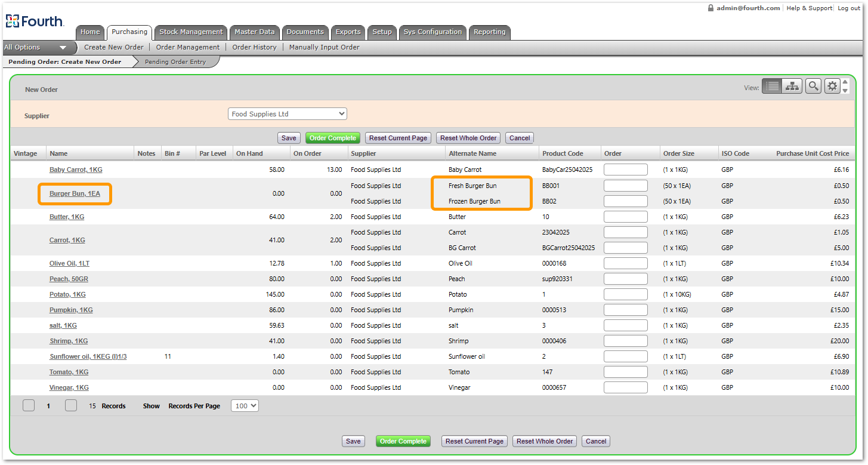
Task: Click the Fourth logo
Action: click(35, 21)
